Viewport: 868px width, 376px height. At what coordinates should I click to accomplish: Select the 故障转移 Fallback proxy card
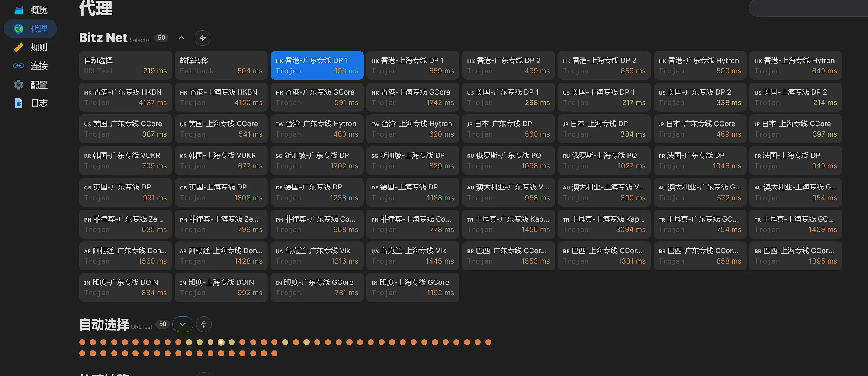coord(221,66)
